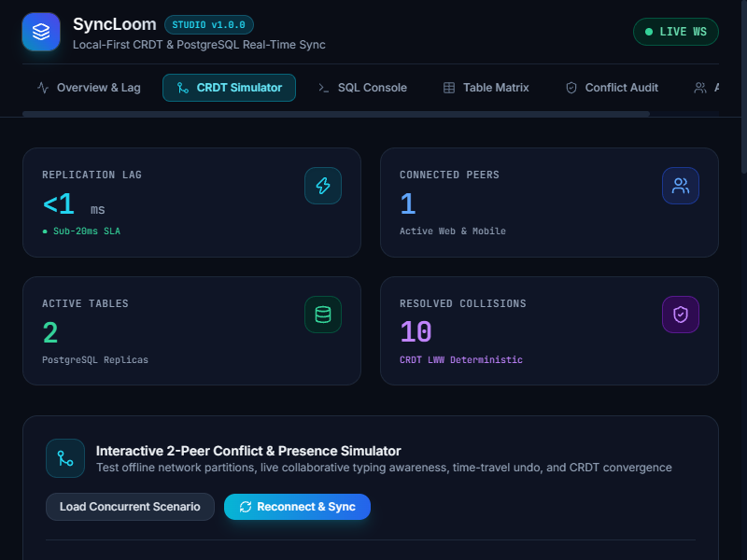Click the Local-First CRDT & PostgreSQL subtitle
Screen dimensions: 747x560
pyautogui.click(x=199, y=45)
